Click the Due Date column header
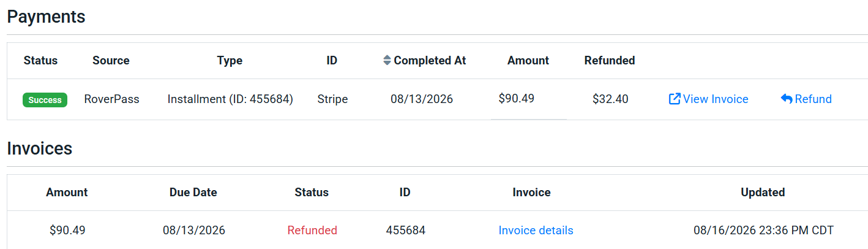 tap(193, 192)
